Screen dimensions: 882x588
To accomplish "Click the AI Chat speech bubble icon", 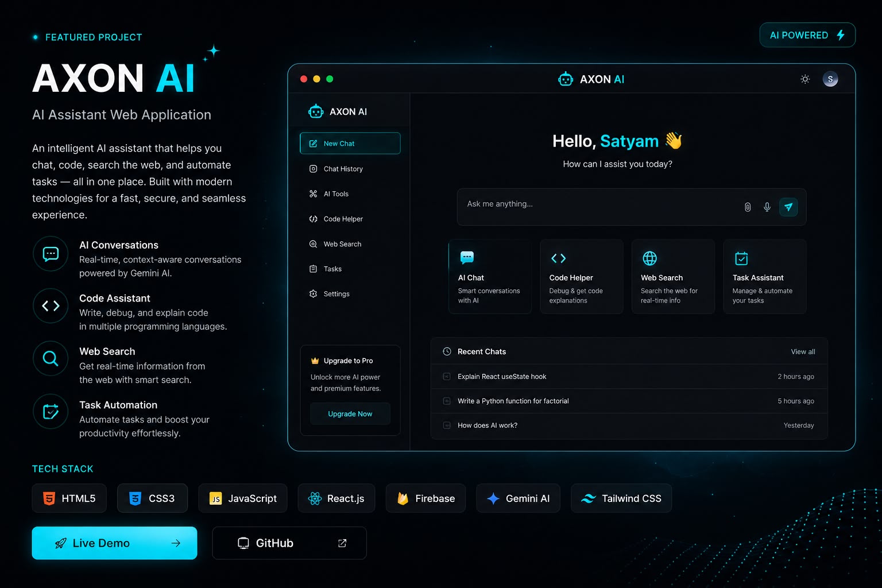I will click(x=467, y=258).
